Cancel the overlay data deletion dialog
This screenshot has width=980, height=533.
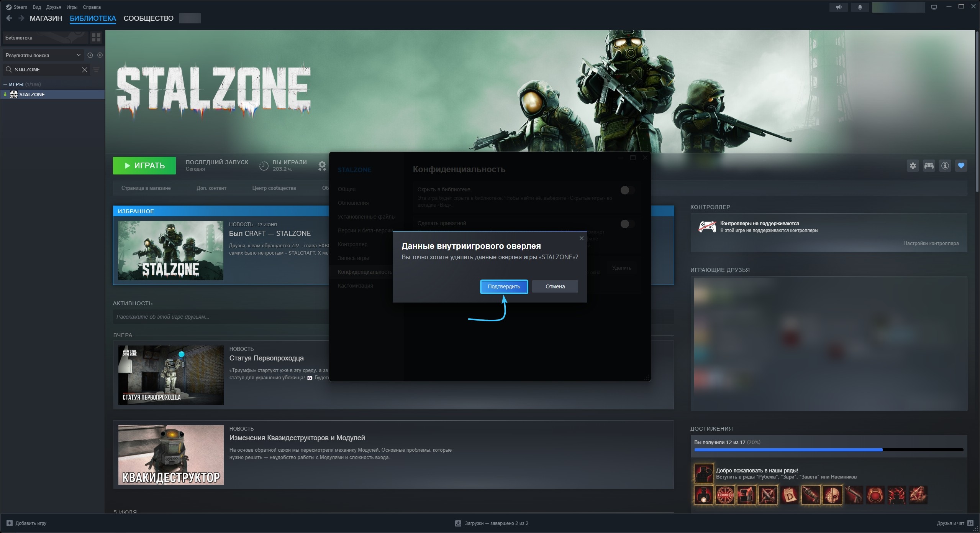(x=555, y=286)
